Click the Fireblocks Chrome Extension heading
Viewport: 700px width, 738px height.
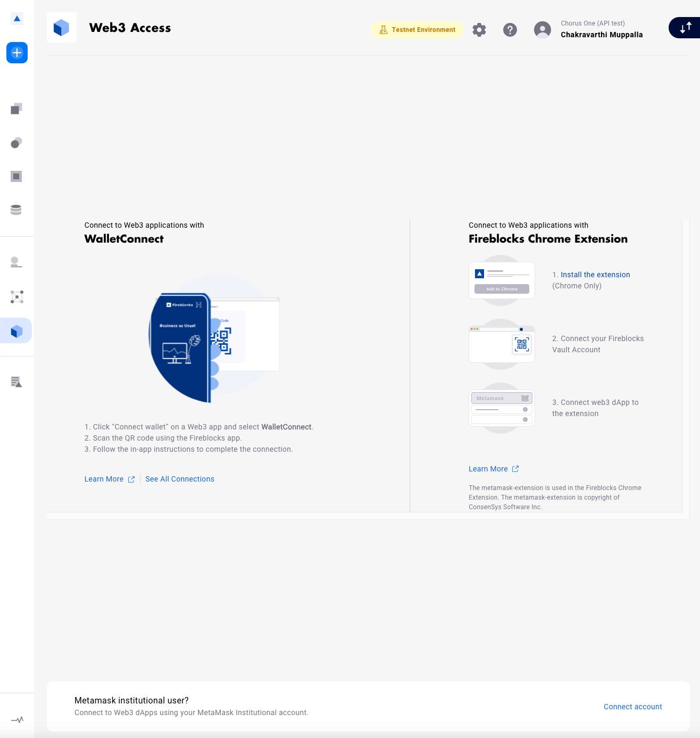[x=548, y=239]
